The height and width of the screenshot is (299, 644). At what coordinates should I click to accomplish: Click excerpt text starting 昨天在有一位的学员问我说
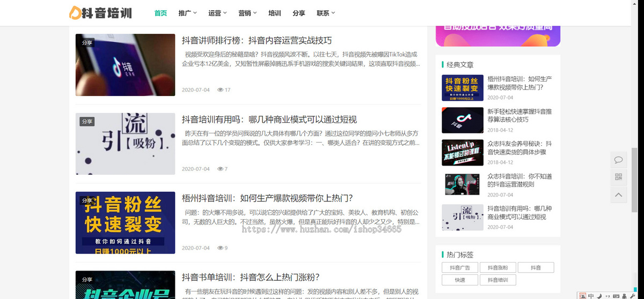point(301,138)
